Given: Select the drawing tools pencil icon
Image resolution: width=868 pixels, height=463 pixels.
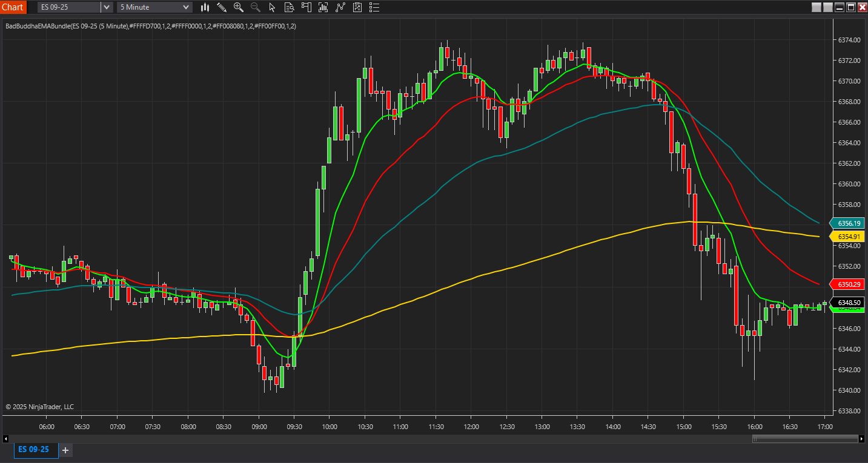Looking at the screenshot, I should pos(222,7).
